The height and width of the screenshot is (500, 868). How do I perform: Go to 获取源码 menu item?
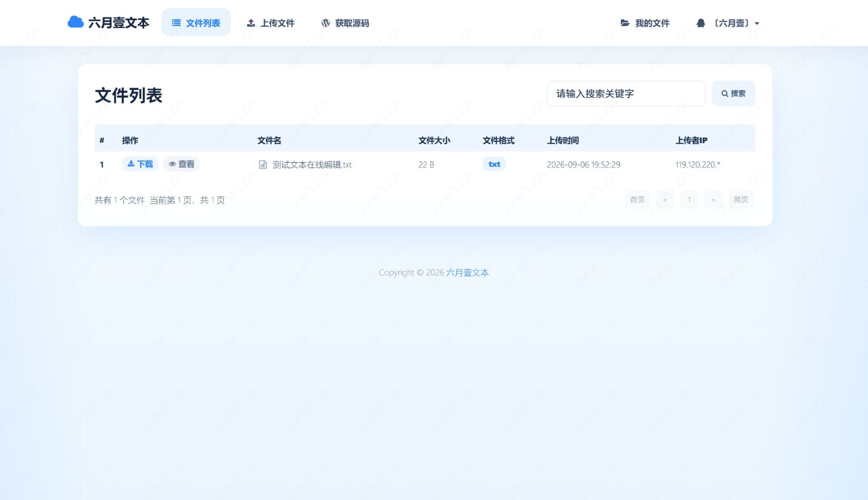[x=345, y=23]
